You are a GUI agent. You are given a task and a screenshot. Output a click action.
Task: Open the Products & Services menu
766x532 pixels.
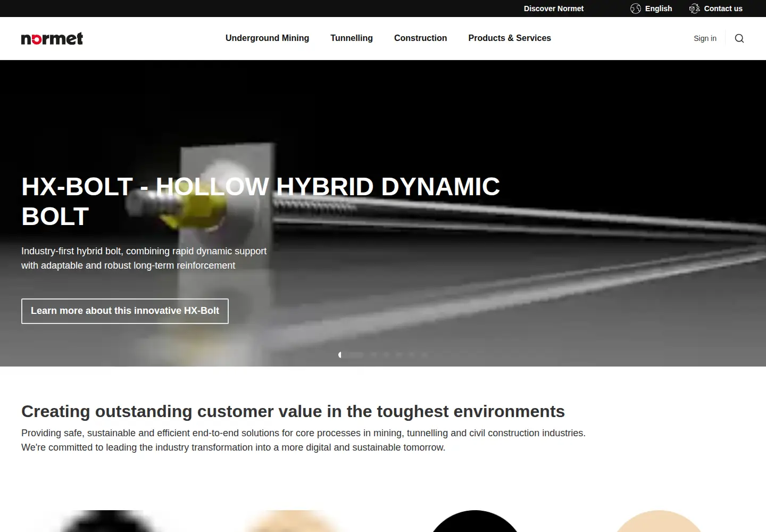pos(510,38)
